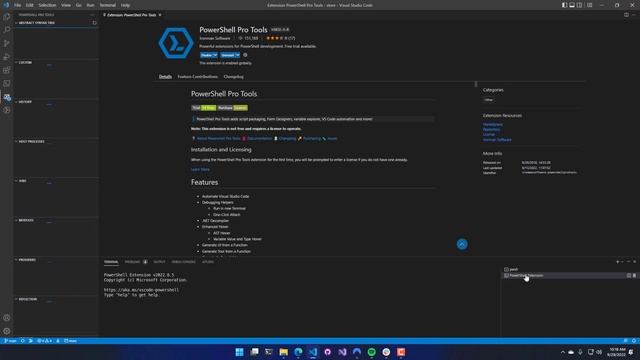The width and height of the screenshot is (640, 360).
Task: Open the notifications bell in status bar
Action: click(x=634, y=341)
